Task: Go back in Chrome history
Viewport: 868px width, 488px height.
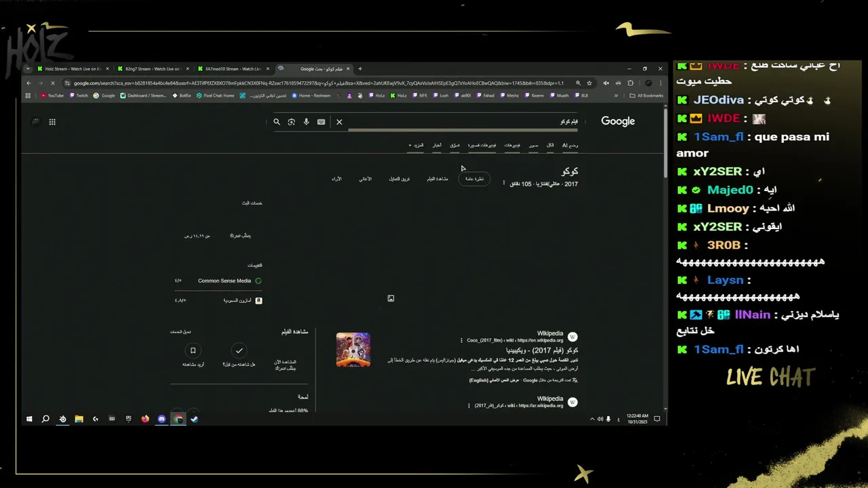Action: coord(28,83)
